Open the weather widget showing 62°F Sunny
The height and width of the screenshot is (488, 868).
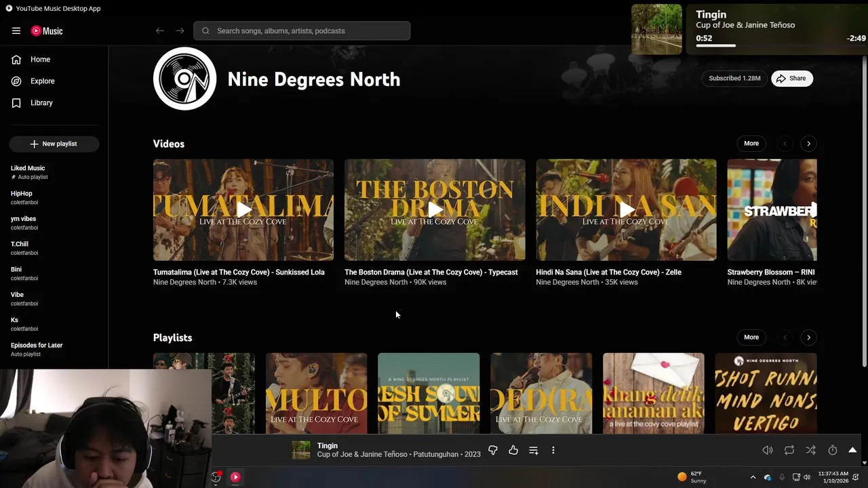click(692, 477)
